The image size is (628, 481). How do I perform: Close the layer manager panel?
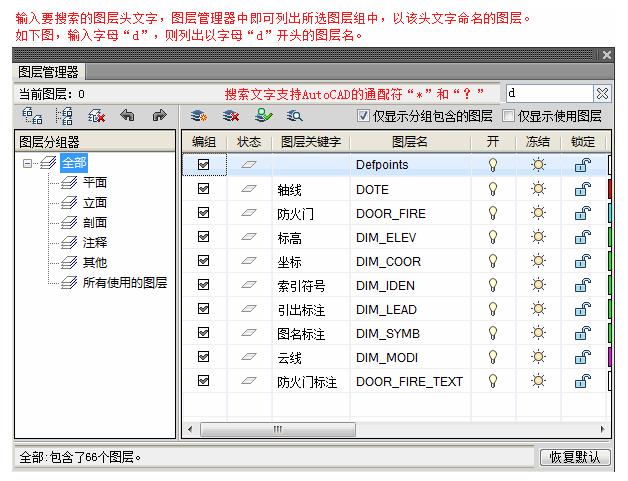[x=606, y=55]
